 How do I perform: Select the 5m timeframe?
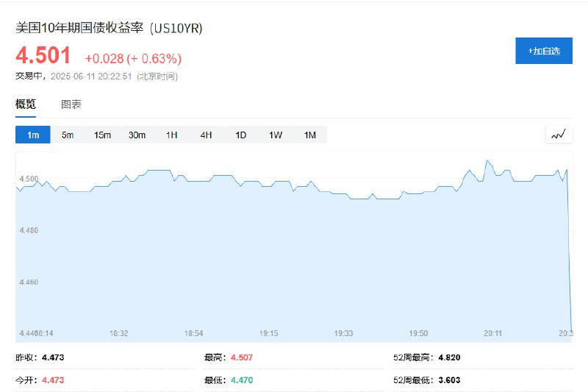(68, 135)
